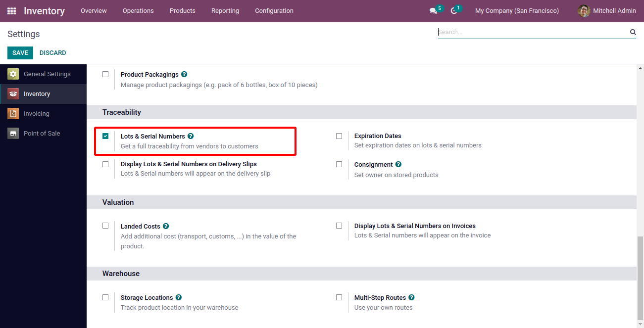The image size is (644, 328).
Task: Click help icon next to Product Packagings
Action: [x=184, y=74]
